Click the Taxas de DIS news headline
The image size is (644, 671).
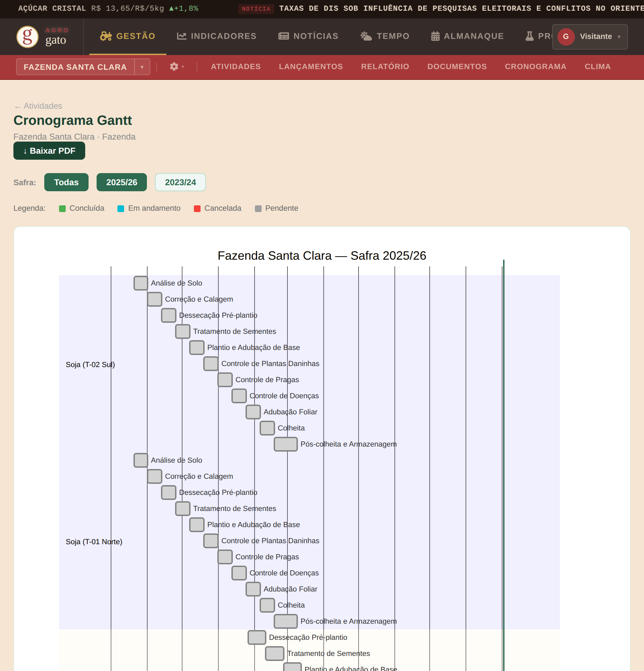461,8
